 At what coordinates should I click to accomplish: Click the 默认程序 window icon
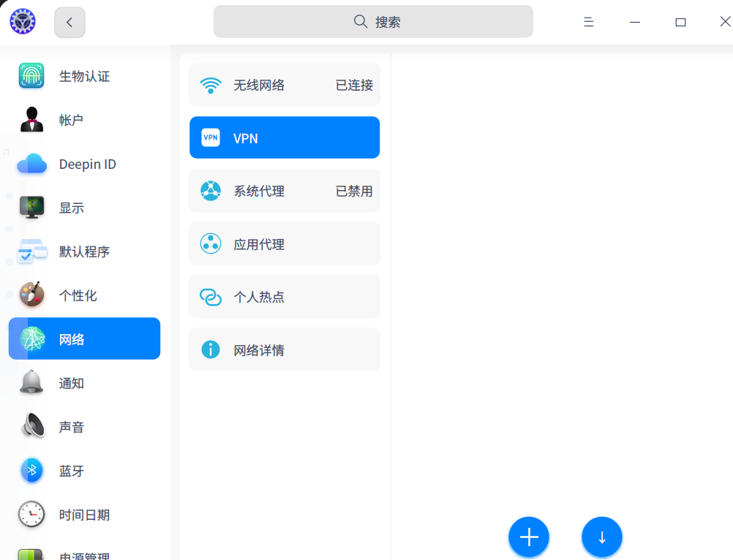tap(31, 251)
